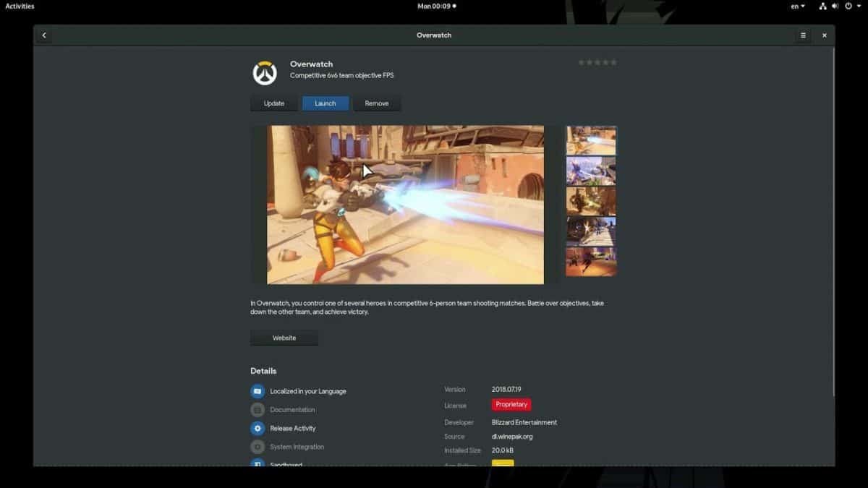This screenshot has height=488, width=868.
Task: Click the 'Localized in your Language' text
Action: pos(308,391)
